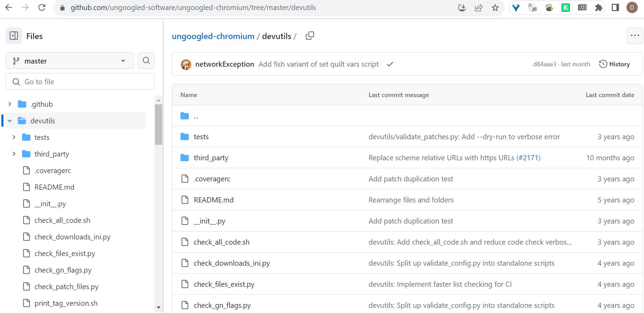This screenshot has height=313, width=644.
Task: Open README.md in the file tree
Action: pos(54,187)
